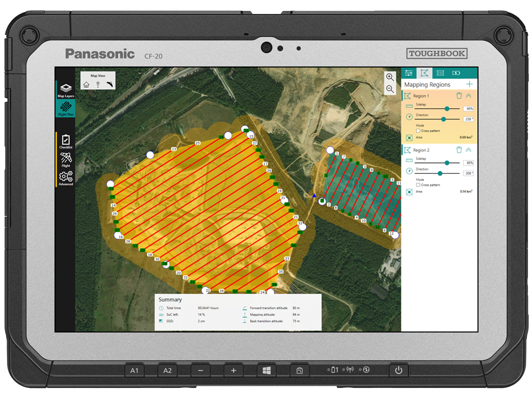Center map on the aircraft icon
The width and height of the screenshot is (532, 399).
coord(109,84)
